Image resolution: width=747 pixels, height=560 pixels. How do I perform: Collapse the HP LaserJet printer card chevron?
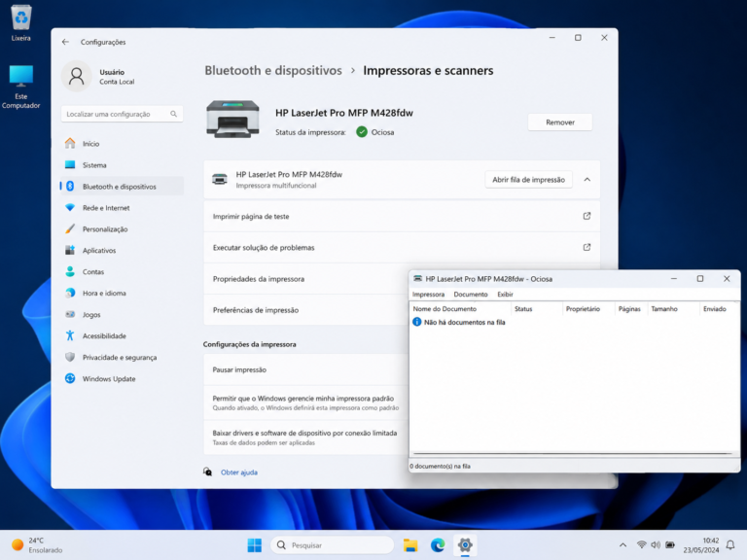coord(587,180)
